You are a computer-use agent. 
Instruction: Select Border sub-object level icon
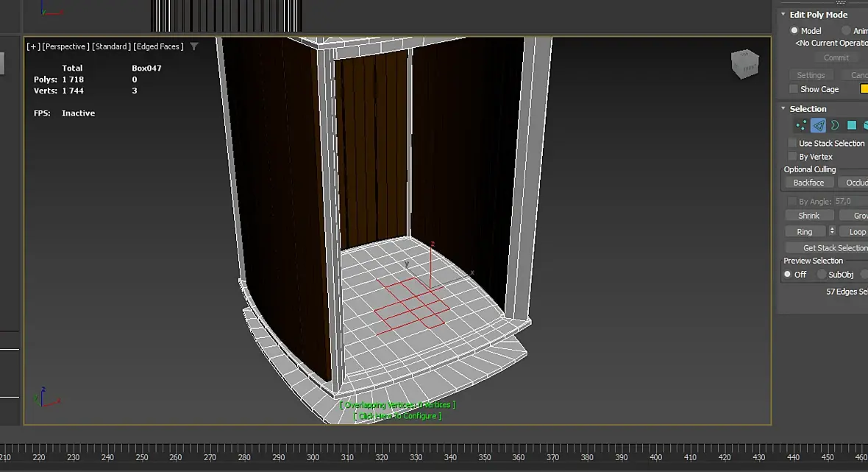pos(835,126)
